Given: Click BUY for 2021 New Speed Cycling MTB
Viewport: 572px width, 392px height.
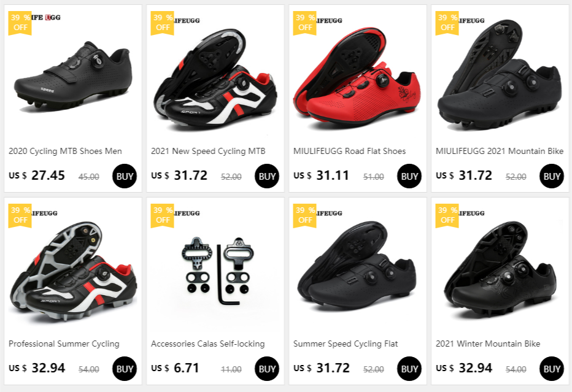Looking at the screenshot, I should pyautogui.click(x=266, y=176).
